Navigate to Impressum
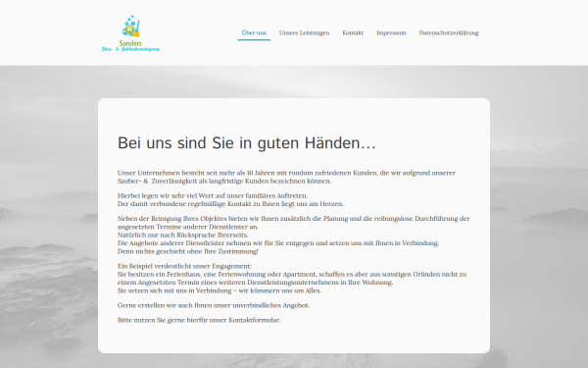 [x=391, y=32]
